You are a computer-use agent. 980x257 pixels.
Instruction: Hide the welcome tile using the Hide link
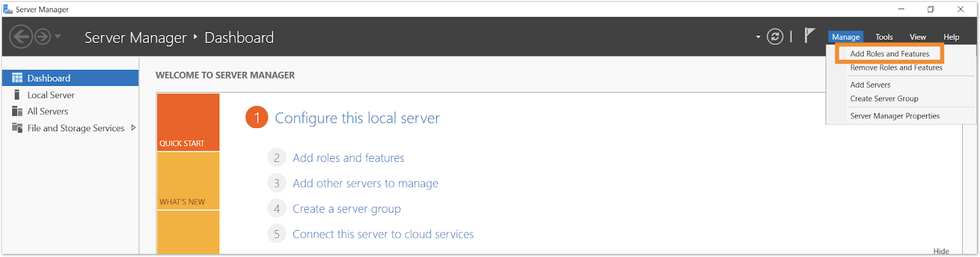click(x=941, y=251)
